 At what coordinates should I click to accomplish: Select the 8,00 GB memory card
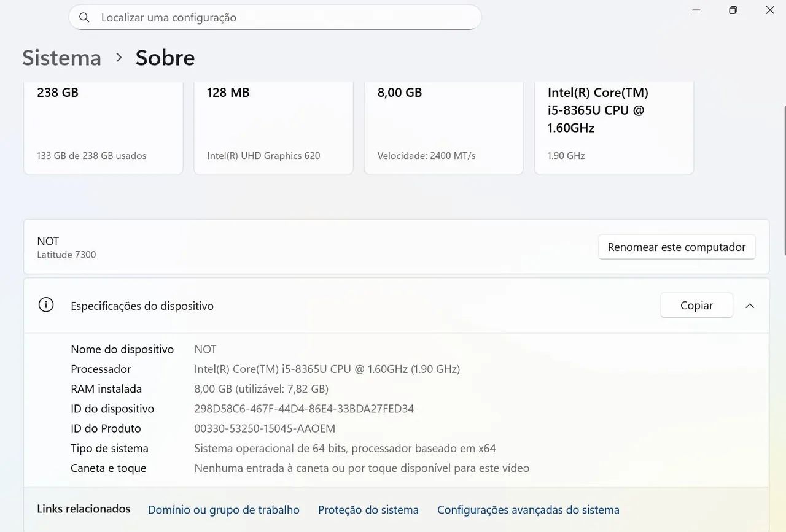click(443, 128)
